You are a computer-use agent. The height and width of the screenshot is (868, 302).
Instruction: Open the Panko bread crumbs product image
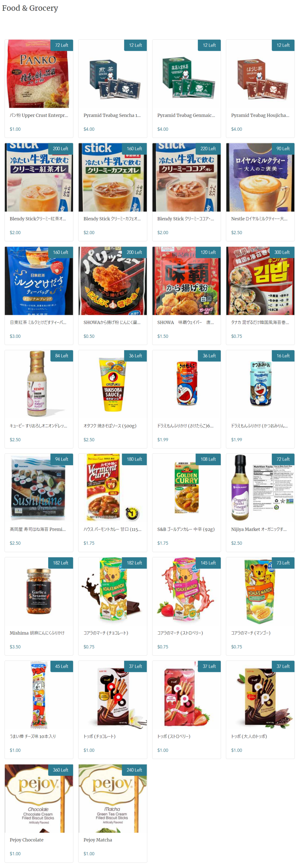pos(39,74)
